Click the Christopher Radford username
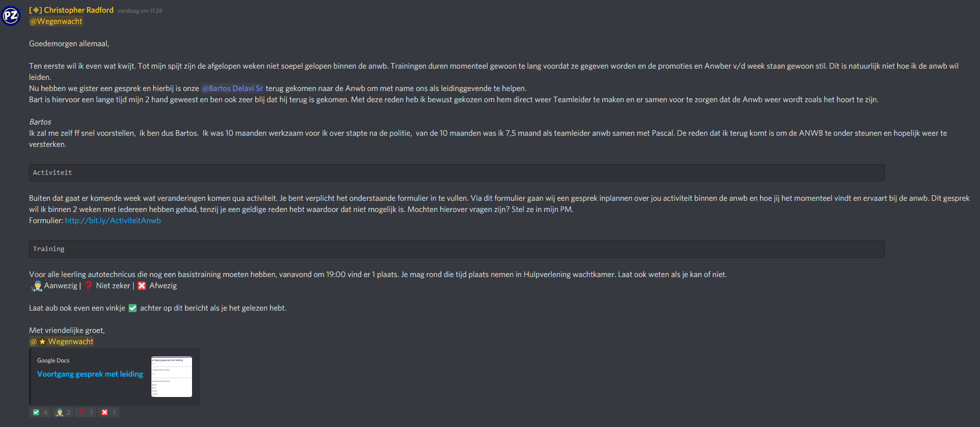 (79, 10)
